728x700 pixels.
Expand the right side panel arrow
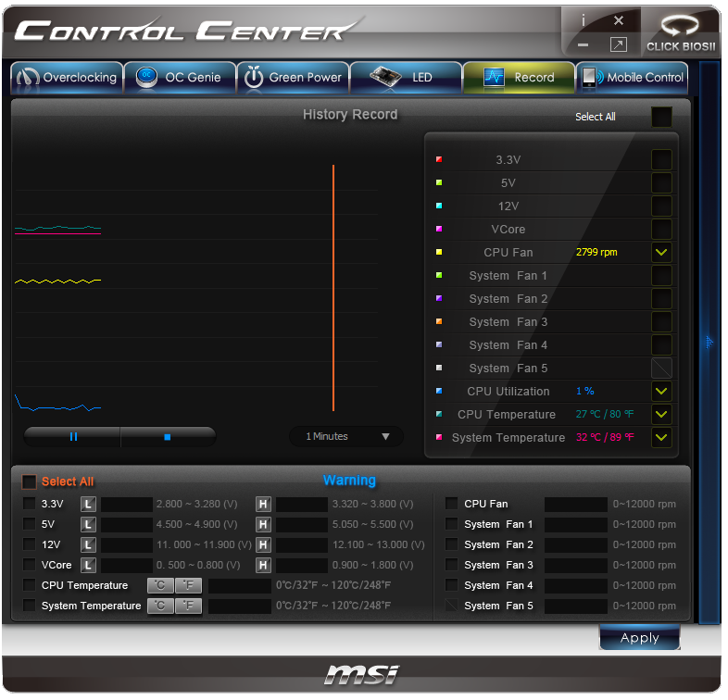[x=709, y=343]
